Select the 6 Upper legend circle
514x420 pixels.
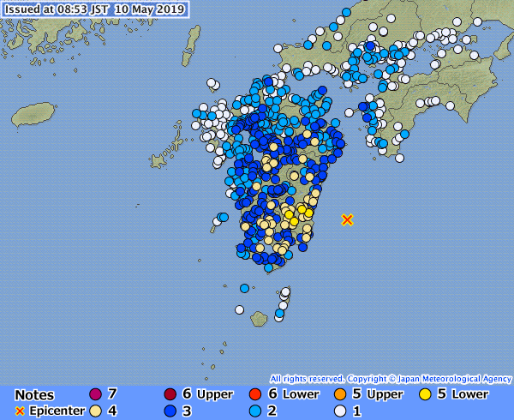(170, 394)
